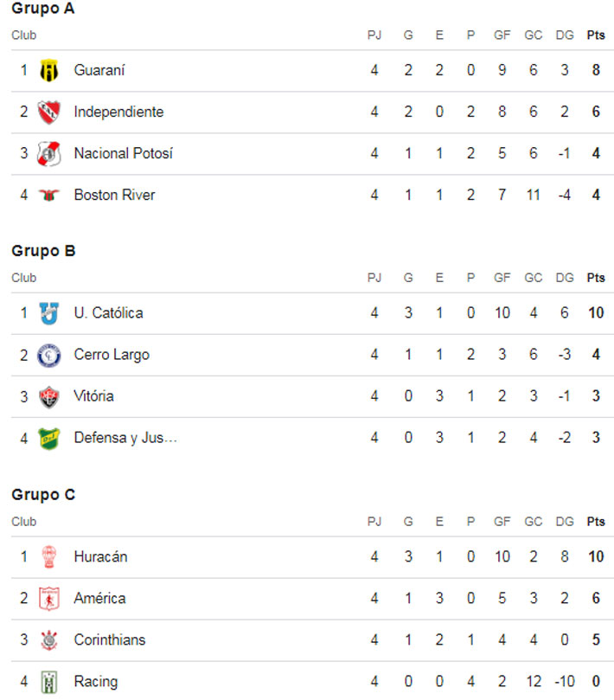Click the Cerro Largo crest icon
The width and height of the screenshot is (614, 700).
[x=49, y=355]
